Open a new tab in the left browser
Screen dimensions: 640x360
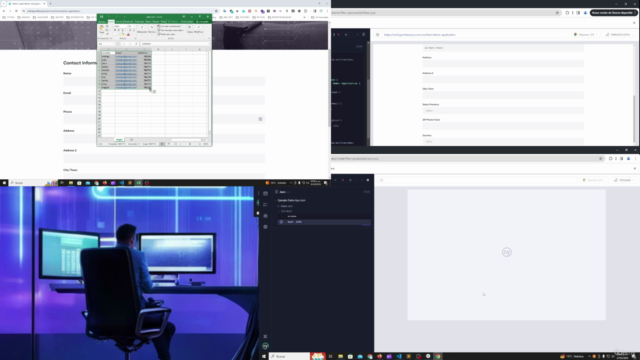coord(50,3)
